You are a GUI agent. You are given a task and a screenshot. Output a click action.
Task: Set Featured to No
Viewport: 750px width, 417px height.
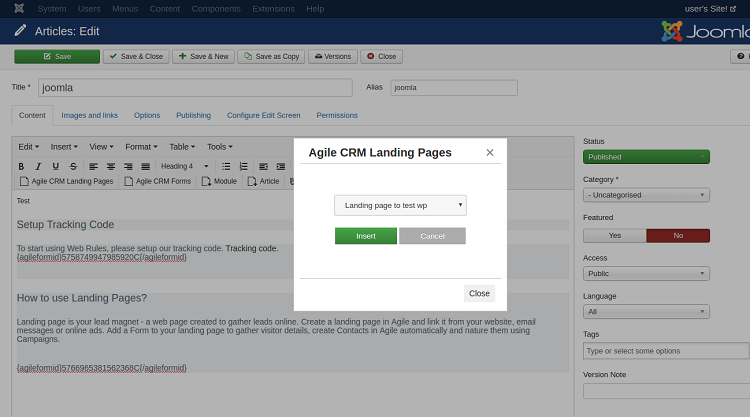678,236
